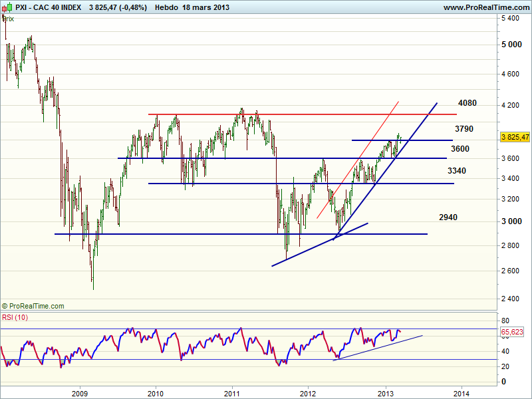Screen dimensions: 532x399
Task: Click the pink 65,623 RSI value tag
Action: pos(513,330)
